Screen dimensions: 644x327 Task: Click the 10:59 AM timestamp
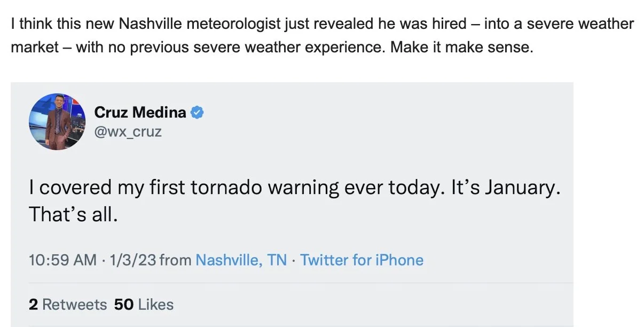click(x=62, y=260)
